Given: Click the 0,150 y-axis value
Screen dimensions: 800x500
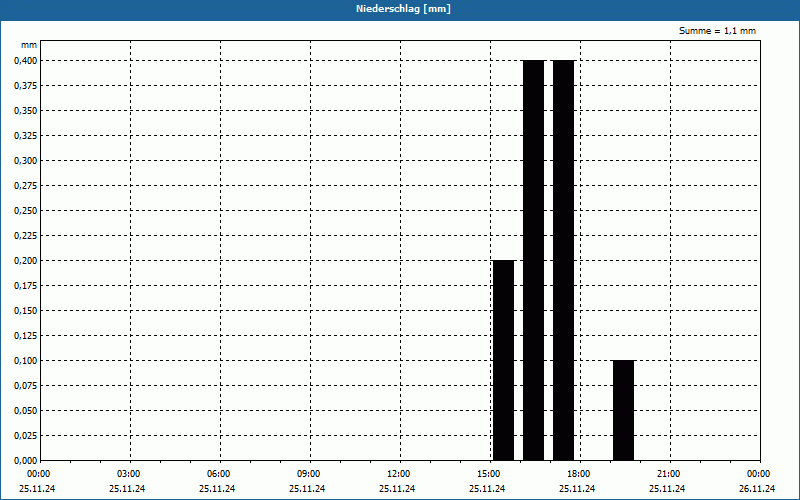Looking at the screenshot, I should click(26, 311).
